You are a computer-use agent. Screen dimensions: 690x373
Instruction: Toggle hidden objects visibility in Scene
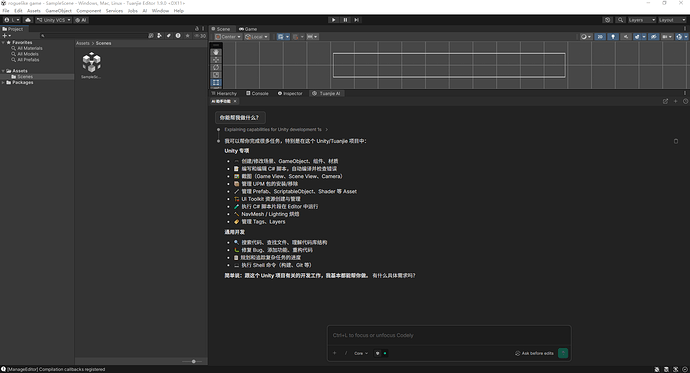point(654,37)
